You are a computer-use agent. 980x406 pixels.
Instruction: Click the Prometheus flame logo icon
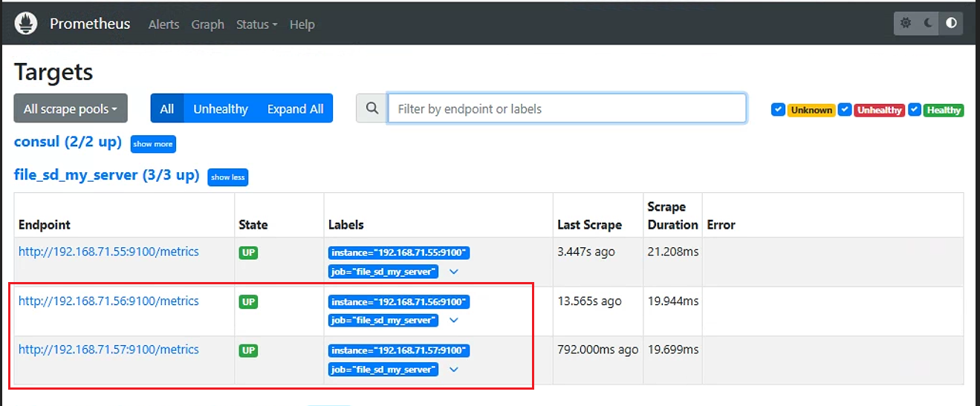pos(26,23)
